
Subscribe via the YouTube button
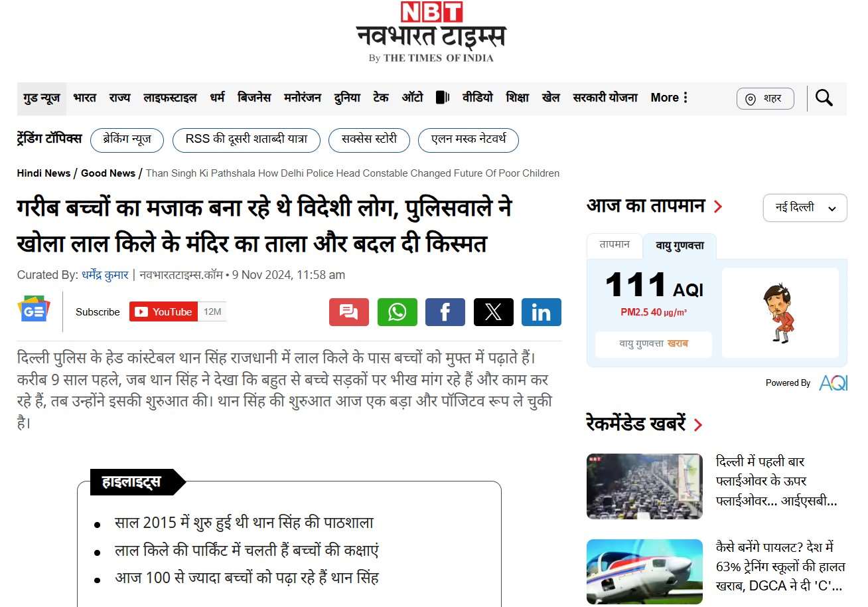point(163,311)
